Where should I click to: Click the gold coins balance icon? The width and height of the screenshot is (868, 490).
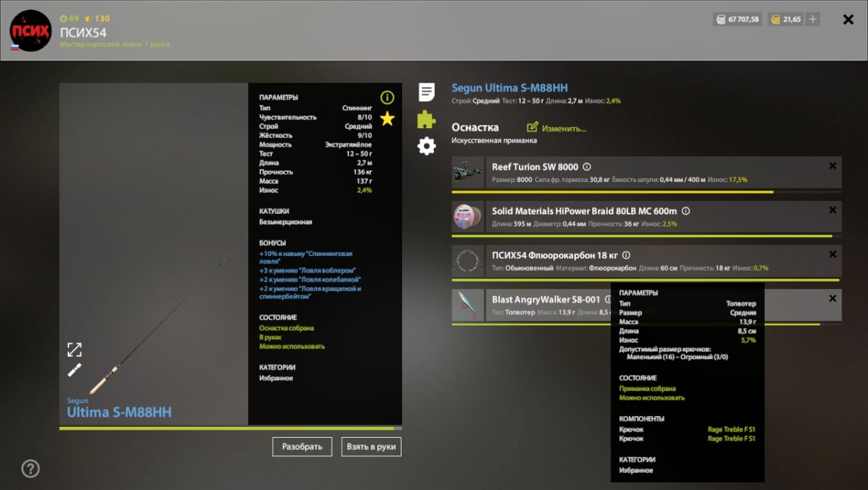774,20
